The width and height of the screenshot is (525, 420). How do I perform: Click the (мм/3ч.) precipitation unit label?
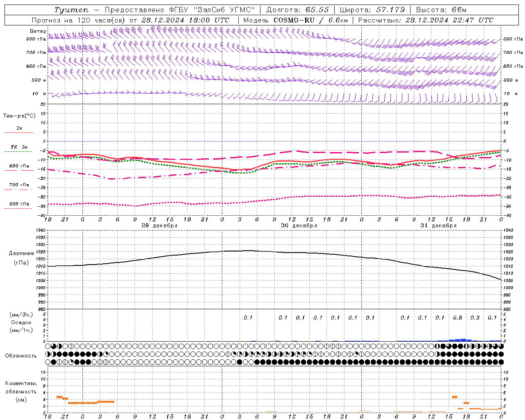tap(21, 315)
